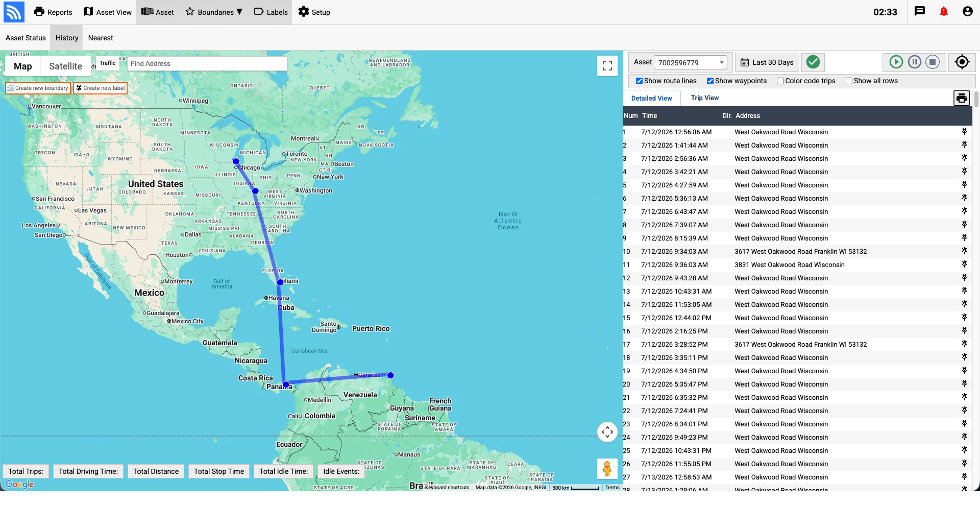Screen dimensions: 980x505
Task: Click the locate target crosshair icon
Action: (x=962, y=62)
